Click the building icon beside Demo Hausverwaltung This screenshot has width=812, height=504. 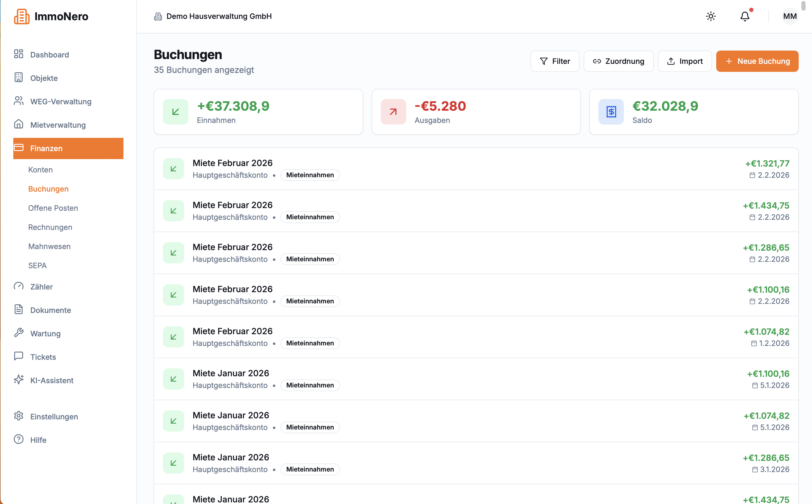[158, 16]
